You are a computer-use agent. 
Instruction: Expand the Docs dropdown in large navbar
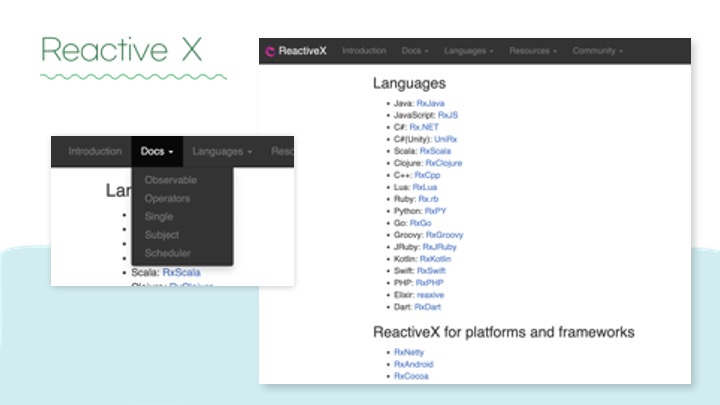[x=415, y=51]
